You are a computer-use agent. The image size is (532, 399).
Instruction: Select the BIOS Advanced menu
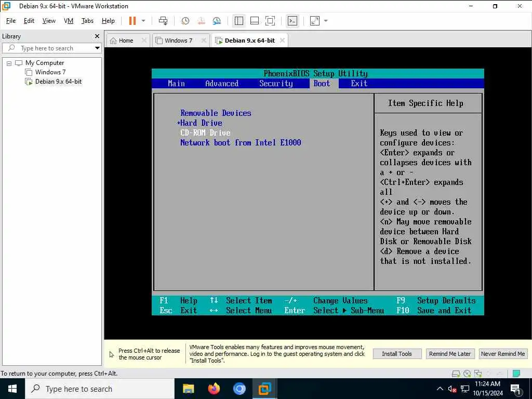(222, 84)
